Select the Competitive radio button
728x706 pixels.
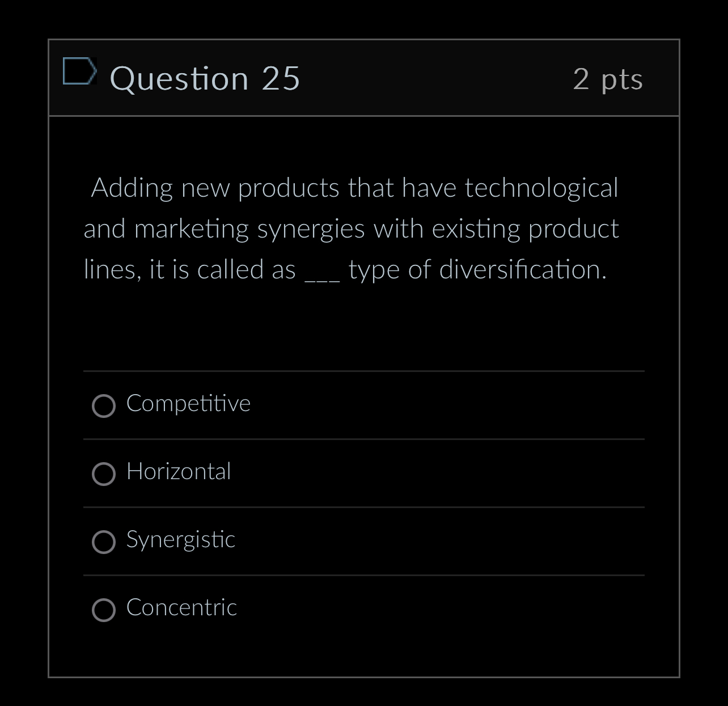pyautogui.click(x=104, y=406)
